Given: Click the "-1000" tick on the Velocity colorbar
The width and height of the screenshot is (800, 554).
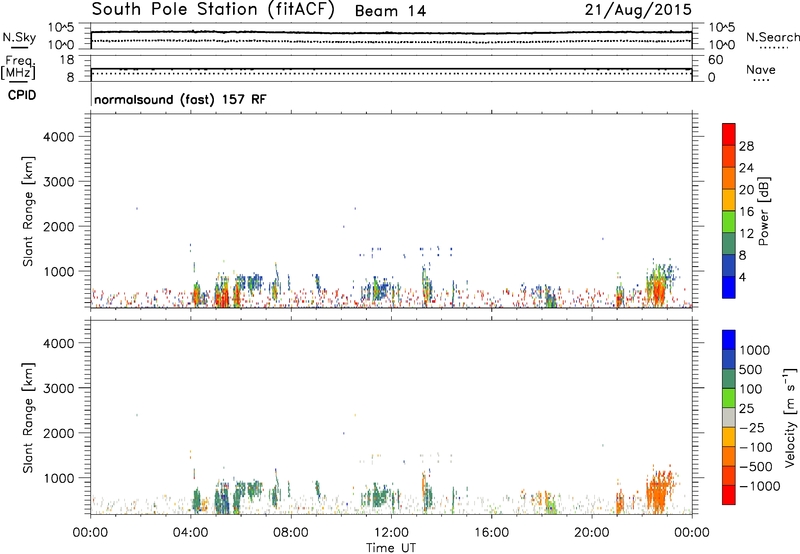Looking at the screenshot, I should tap(759, 486).
